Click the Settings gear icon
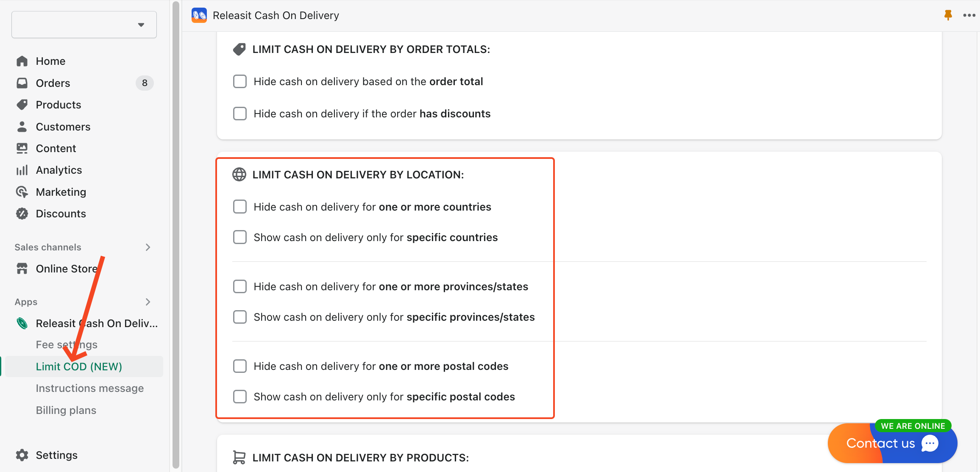The image size is (980, 472). point(22,455)
